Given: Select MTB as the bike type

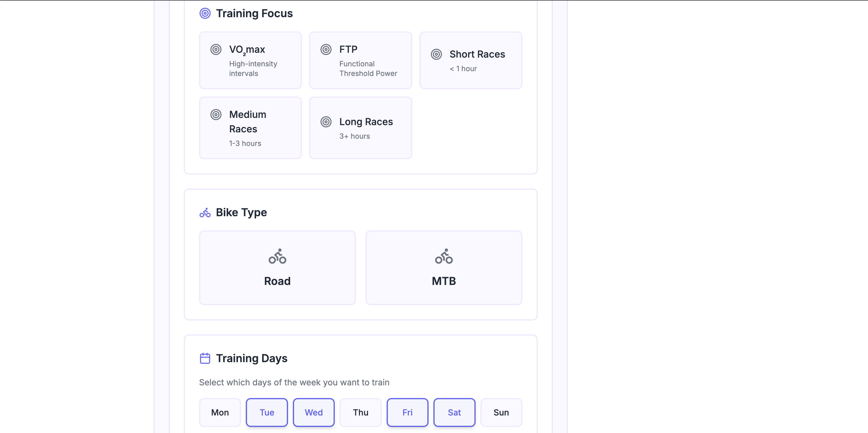Looking at the screenshot, I should click(x=443, y=267).
